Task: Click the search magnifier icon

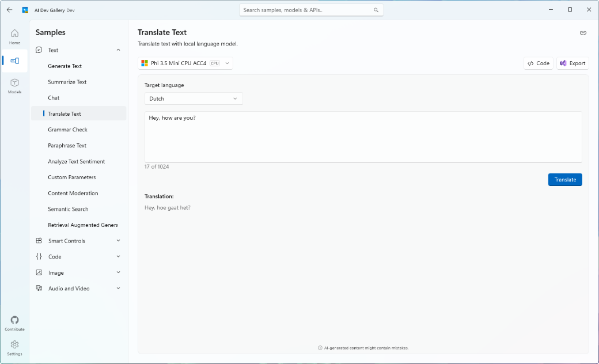Action: click(x=376, y=10)
